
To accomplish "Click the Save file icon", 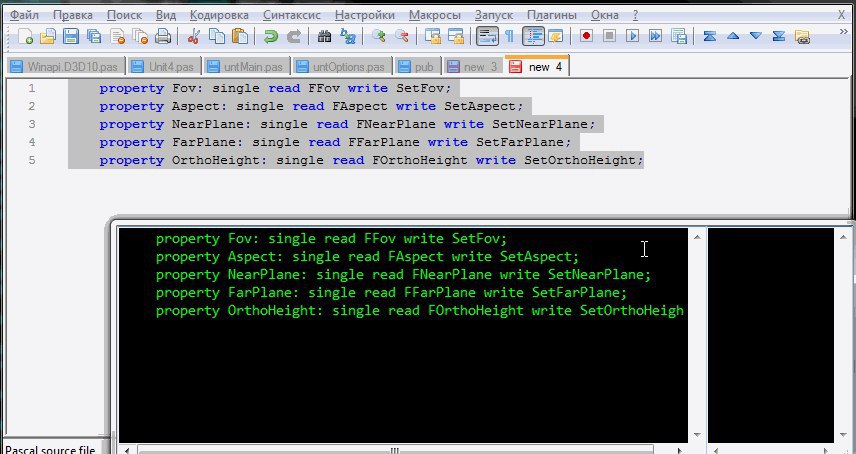I will point(71,37).
